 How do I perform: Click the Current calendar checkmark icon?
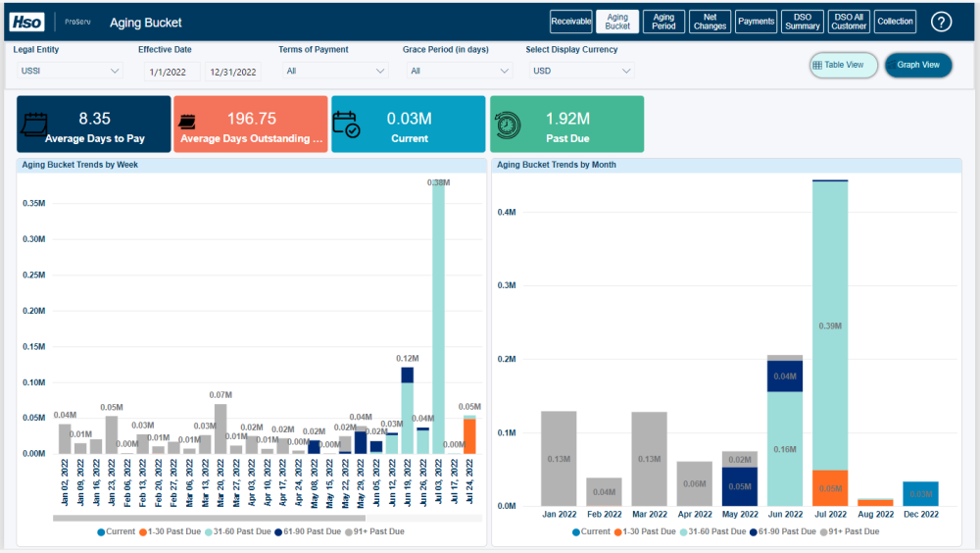pyautogui.click(x=346, y=125)
